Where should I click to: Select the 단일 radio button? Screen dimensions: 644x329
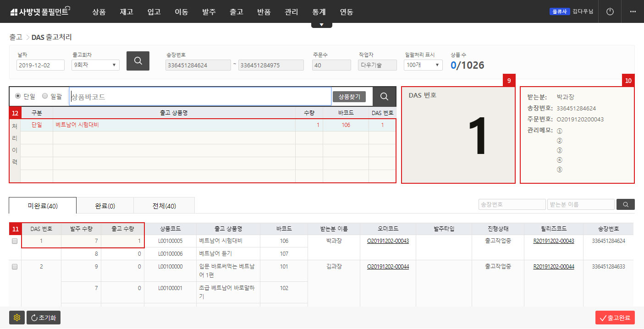[x=18, y=96]
